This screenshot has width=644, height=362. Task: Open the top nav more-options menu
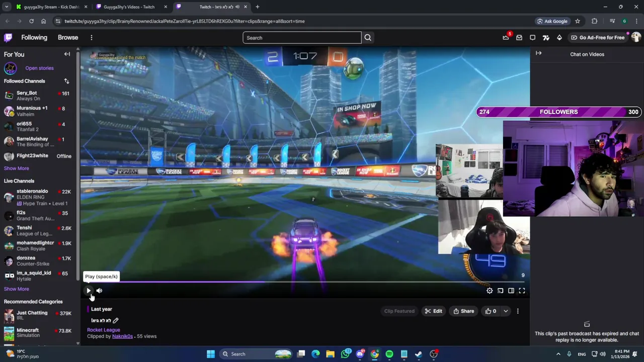(91, 38)
